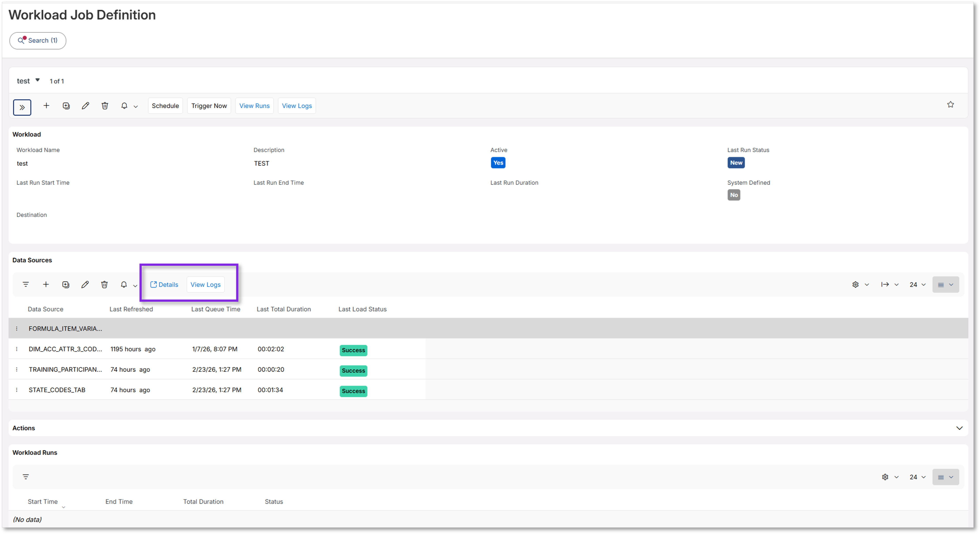The image size is (980, 534).
Task: Click the Trigger Now button
Action: [209, 106]
